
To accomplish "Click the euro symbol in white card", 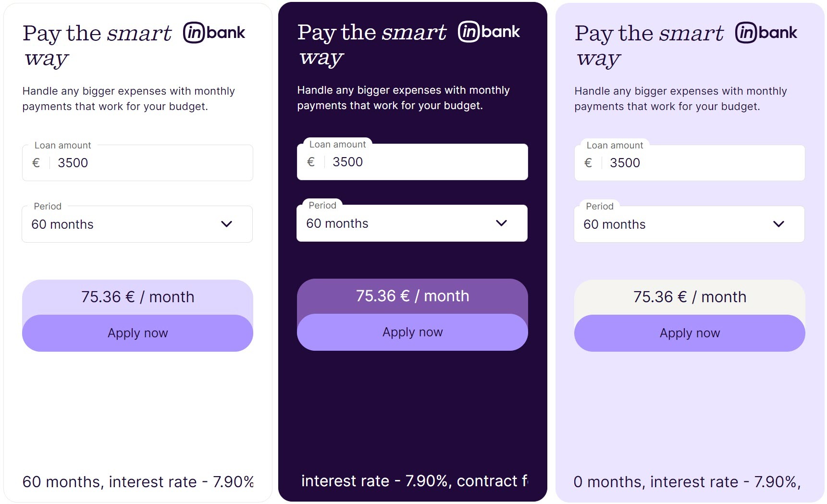I will point(36,163).
